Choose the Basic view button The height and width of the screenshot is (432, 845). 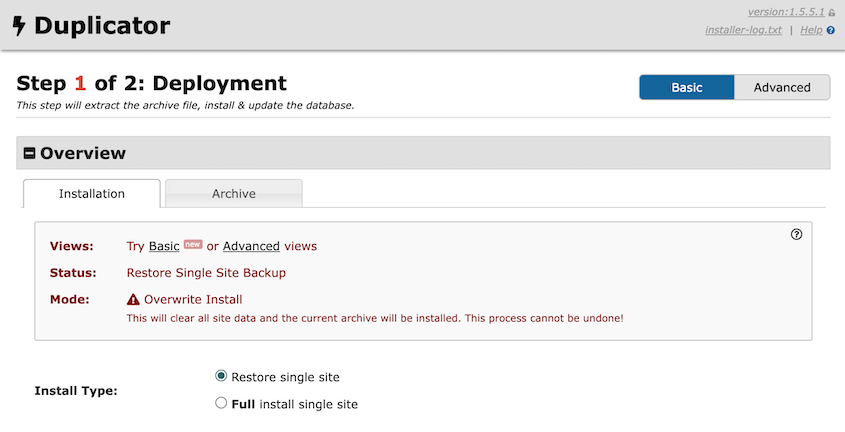point(687,87)
